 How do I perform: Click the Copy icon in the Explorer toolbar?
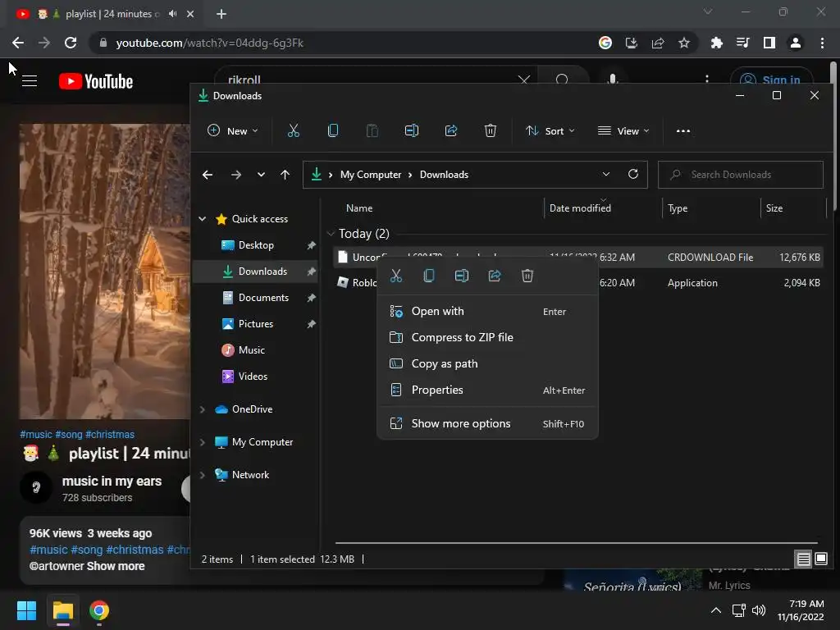[333, 130]
